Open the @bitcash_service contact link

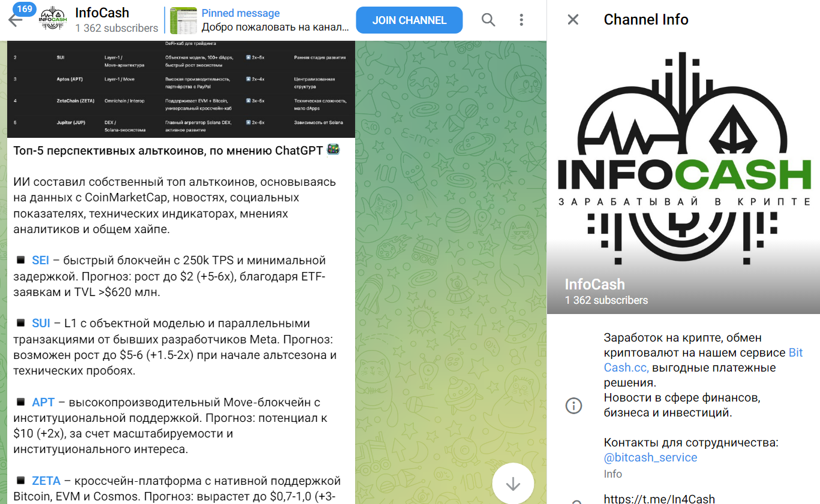coord(651,457)
